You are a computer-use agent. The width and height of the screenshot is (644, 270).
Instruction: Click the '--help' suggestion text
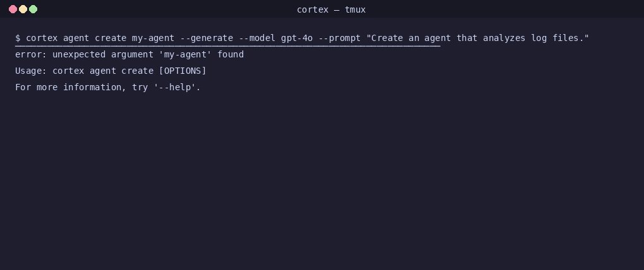tap(177, 87)
